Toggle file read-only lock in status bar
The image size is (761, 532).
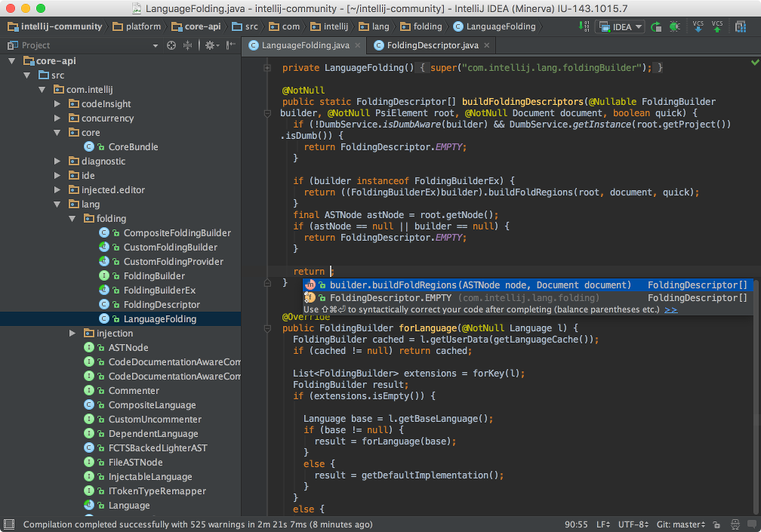coord(717,523)
